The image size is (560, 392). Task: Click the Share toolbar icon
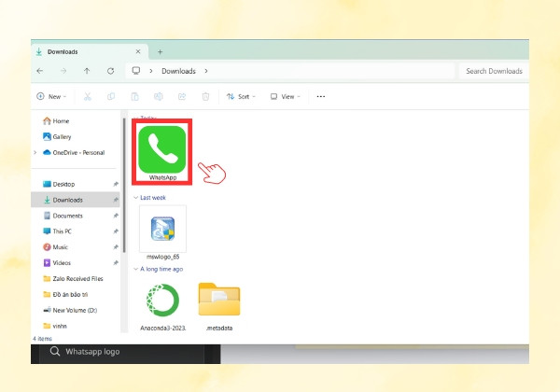click(x=182, y=96)
